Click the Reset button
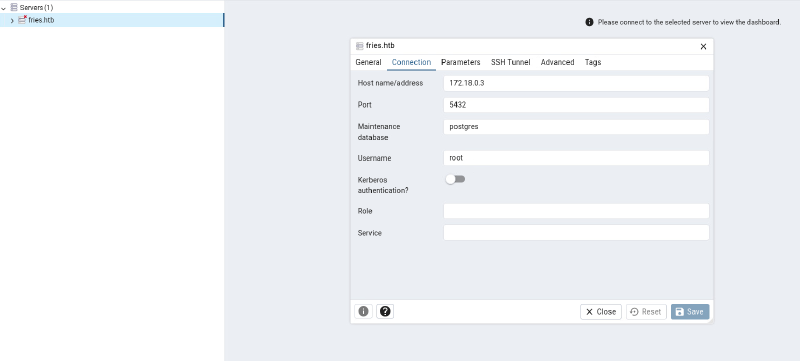800x361 pixels. [646, 312]
